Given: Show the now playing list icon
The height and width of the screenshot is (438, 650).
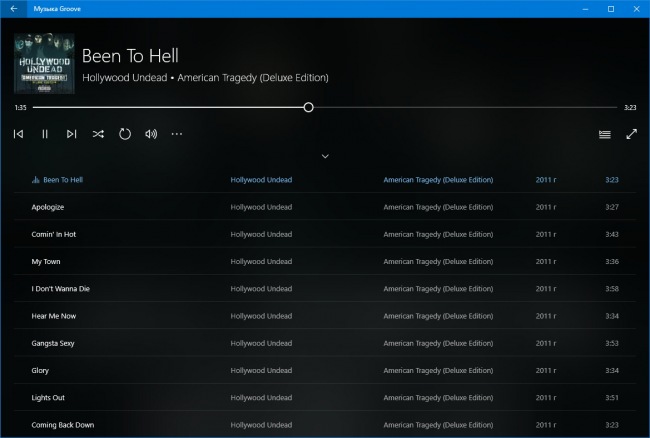Looking at the screenshot, I should 605,134.
